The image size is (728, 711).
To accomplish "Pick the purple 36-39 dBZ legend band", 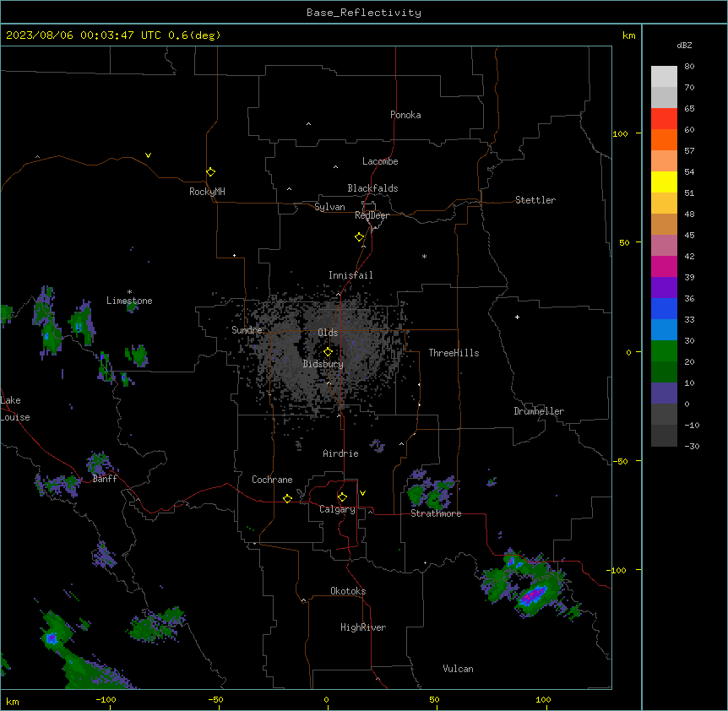I will [664, 288].
